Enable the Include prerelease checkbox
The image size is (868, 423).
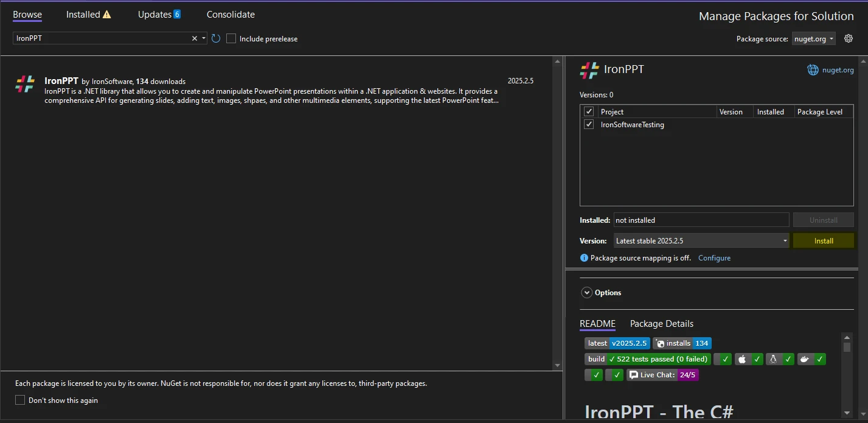coord(231,38)
